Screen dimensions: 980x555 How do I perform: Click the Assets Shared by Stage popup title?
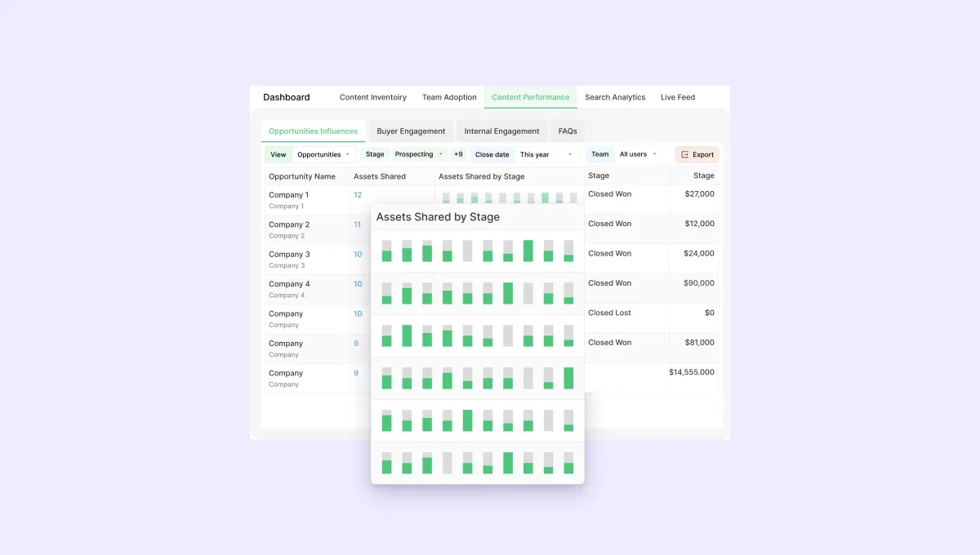[438, 217]
